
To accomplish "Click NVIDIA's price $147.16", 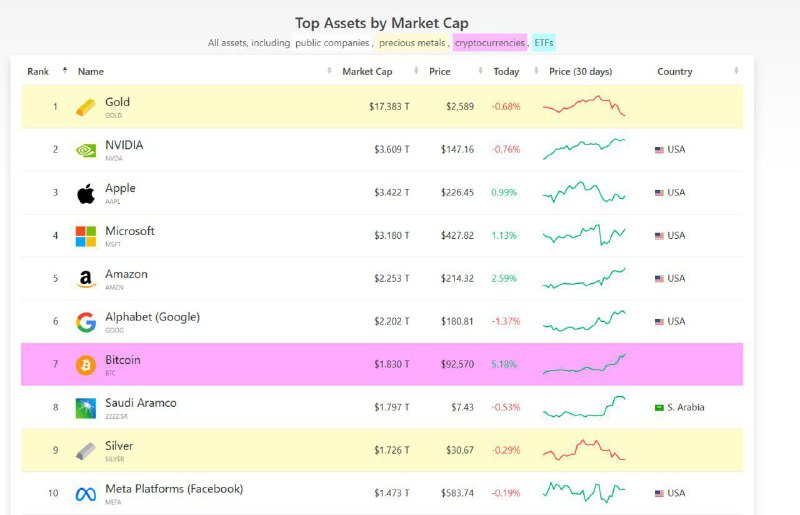I will (457, 150).
